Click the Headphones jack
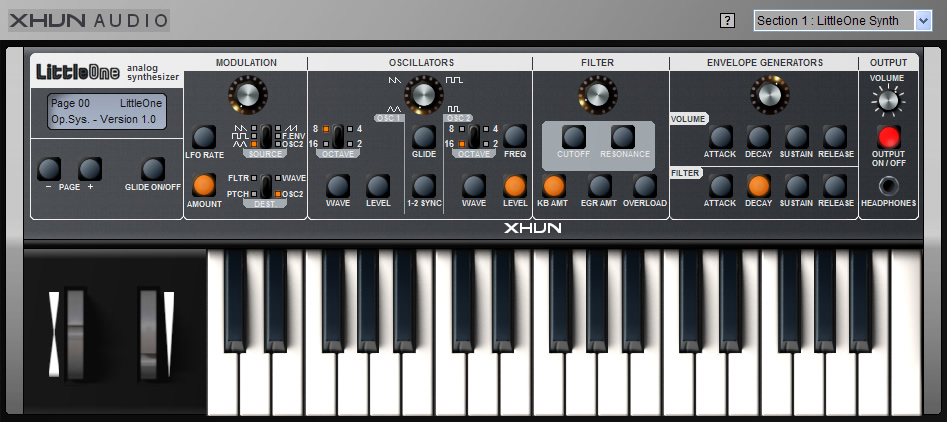 coord(888,187)
